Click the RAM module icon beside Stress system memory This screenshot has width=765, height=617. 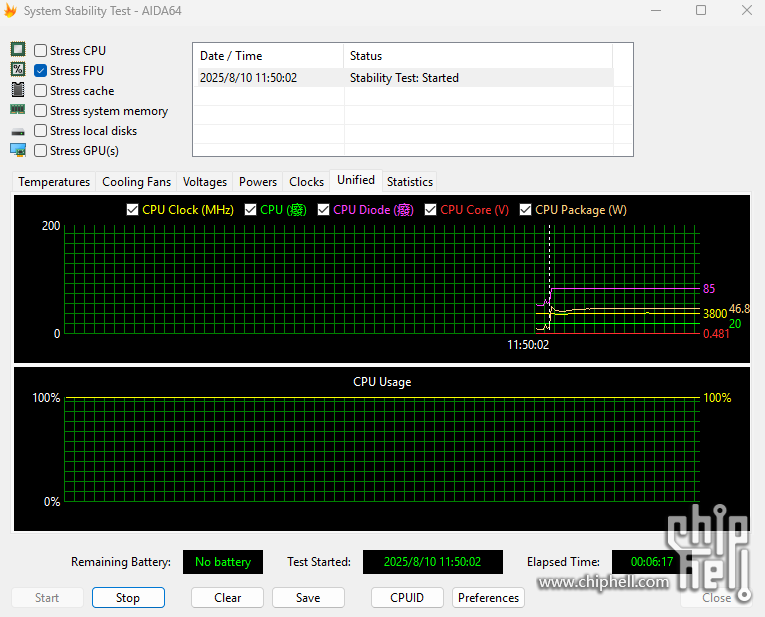pos(18,109)
